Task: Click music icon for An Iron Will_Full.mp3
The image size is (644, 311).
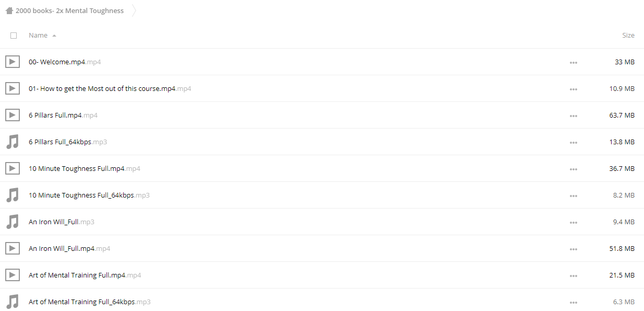Action: point(13,222)
